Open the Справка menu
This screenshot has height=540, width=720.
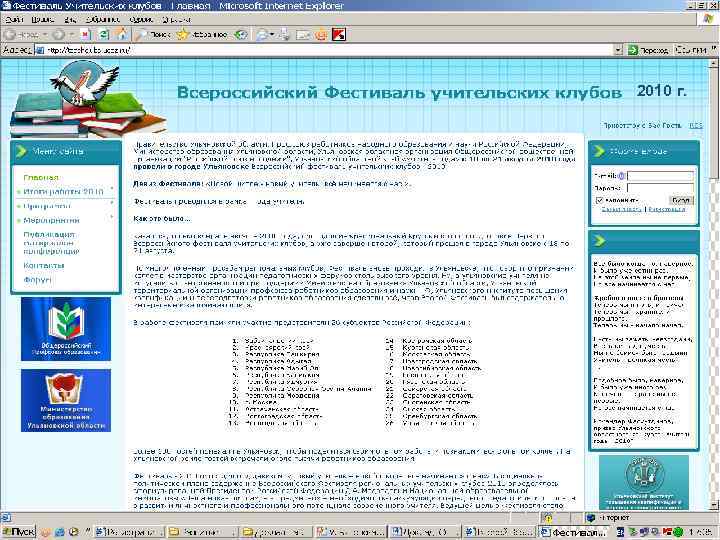coord(176,19)
